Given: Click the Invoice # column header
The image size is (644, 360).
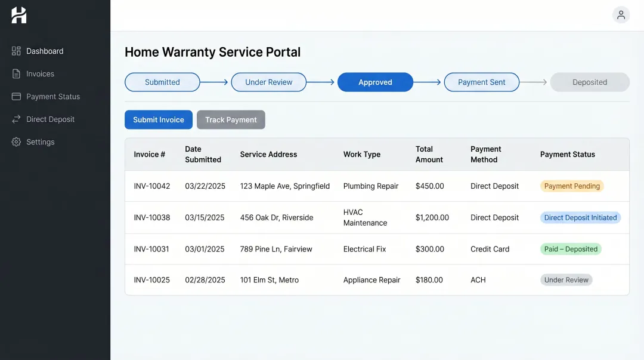Looking at the screenshot, I should tap(150, 154).
